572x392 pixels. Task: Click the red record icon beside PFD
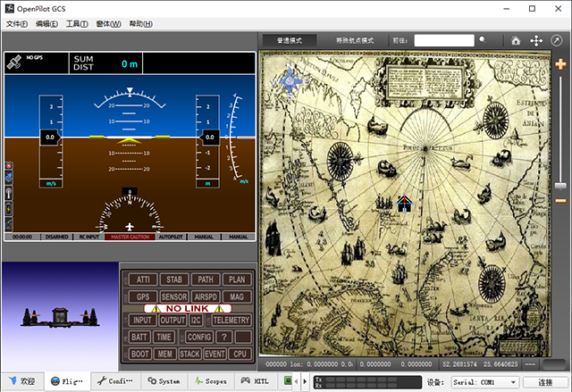(9, 166)
